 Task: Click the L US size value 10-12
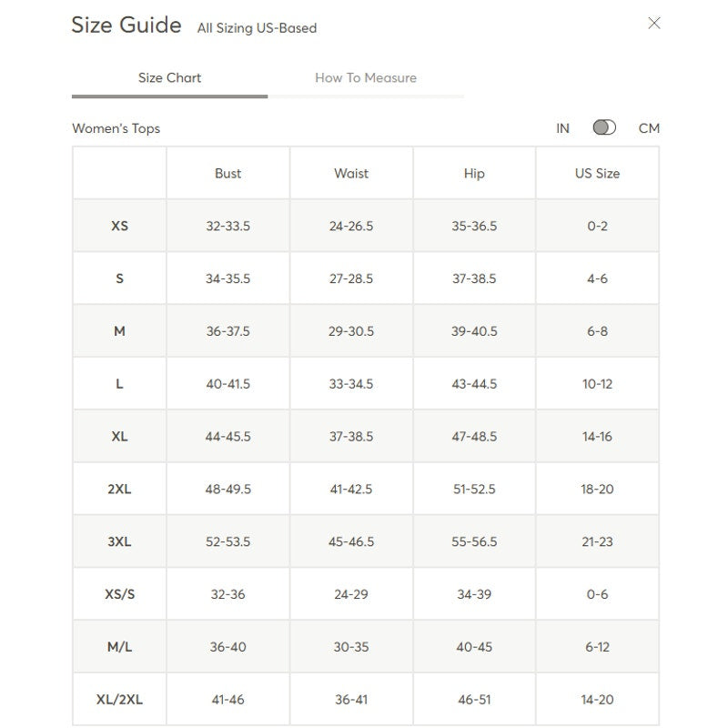pyautogui.click(x=597, y=384)
